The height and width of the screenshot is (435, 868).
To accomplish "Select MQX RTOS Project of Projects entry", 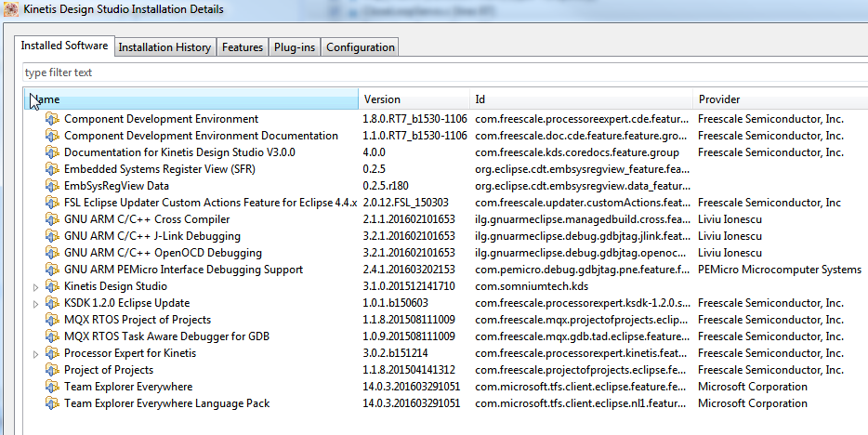I will tap(138, 320).
